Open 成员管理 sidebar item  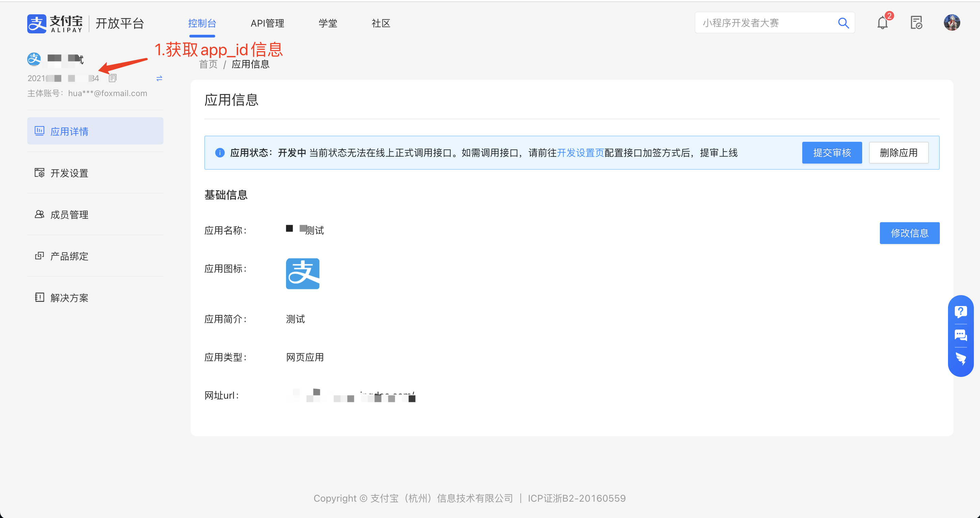[69, 215]
